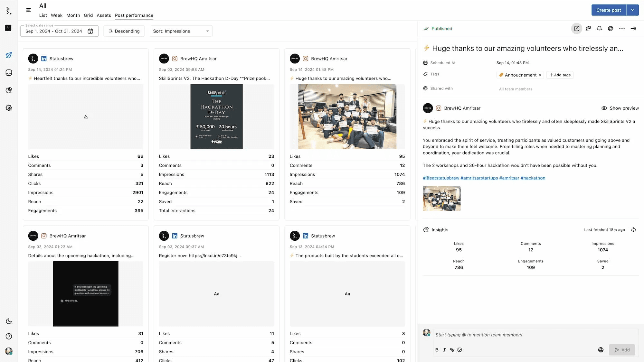Open the three-dots more options menu
The width and height of the screenshot is (644, 362).
(x=622, y=29)
